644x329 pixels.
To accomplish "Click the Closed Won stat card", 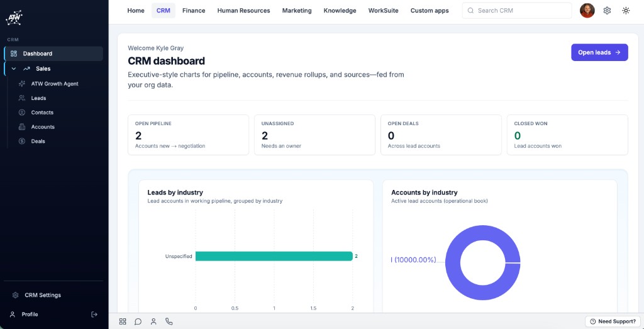I will coord(567,135).
